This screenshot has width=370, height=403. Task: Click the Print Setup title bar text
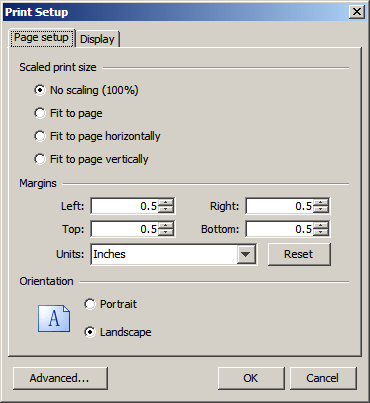pyautogui.click(x=37, y=12)
